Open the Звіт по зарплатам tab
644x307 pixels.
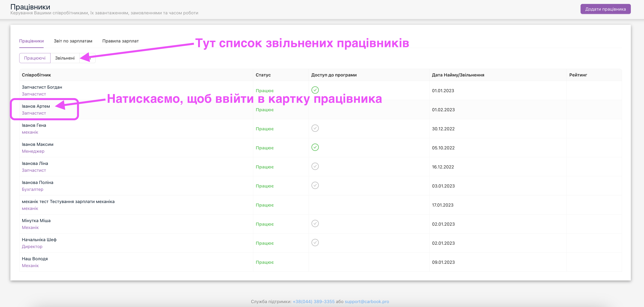point(73,41)
